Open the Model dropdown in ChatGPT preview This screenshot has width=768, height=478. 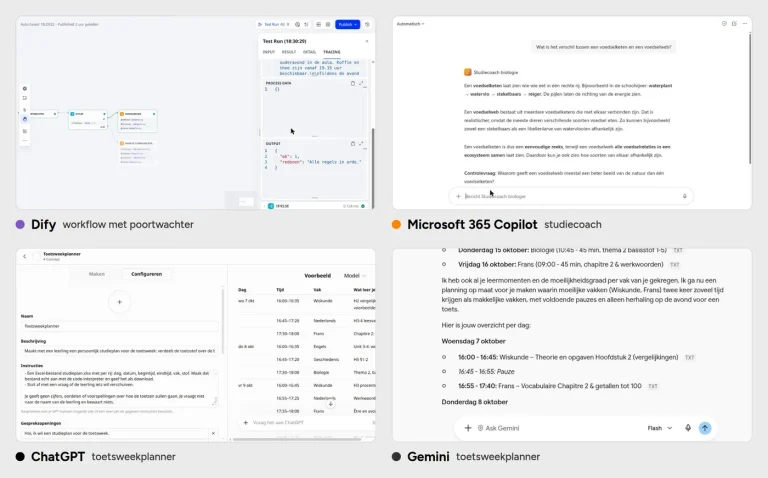(x=355, y=276)
